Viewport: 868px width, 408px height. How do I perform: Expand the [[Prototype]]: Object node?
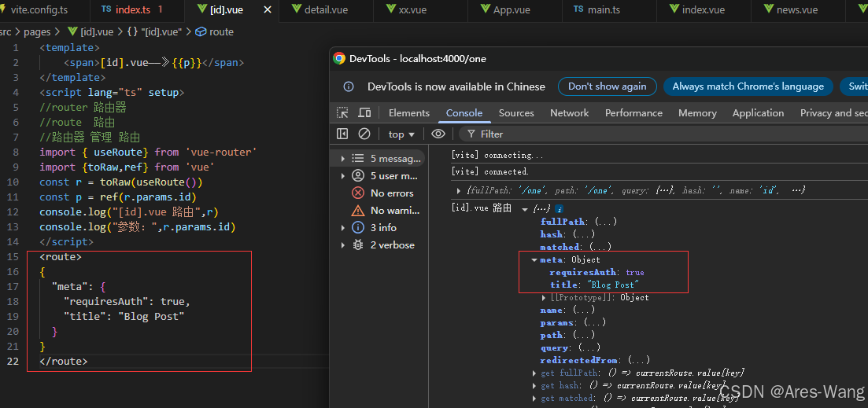click(544, 298)
